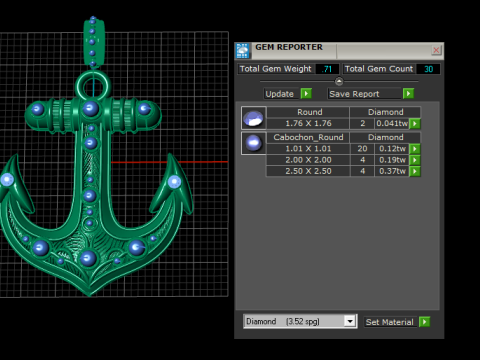Close the Gem Reporter panel
Screen dimensions: 480x360
point(436,50)
